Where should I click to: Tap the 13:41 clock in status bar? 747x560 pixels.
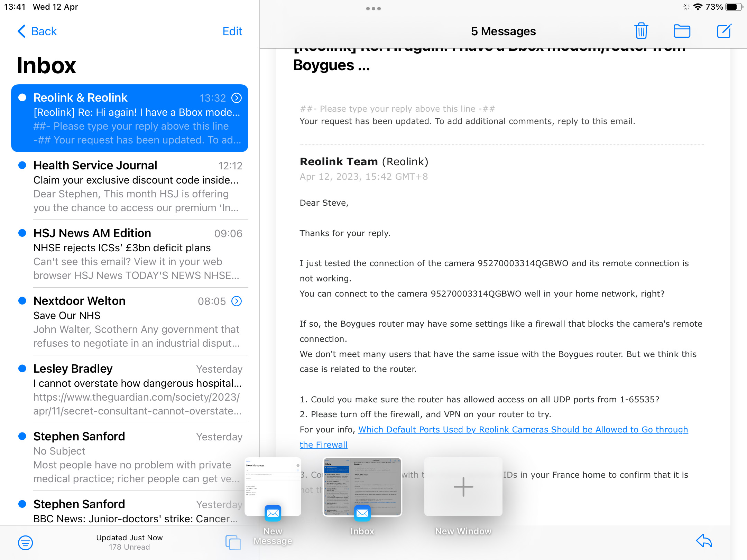pos(15,7)
